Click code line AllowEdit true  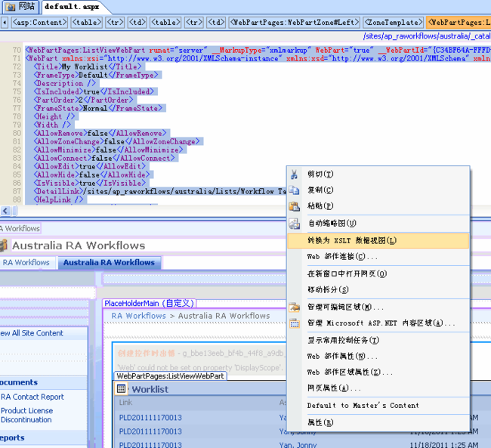(x=90, y=166)
